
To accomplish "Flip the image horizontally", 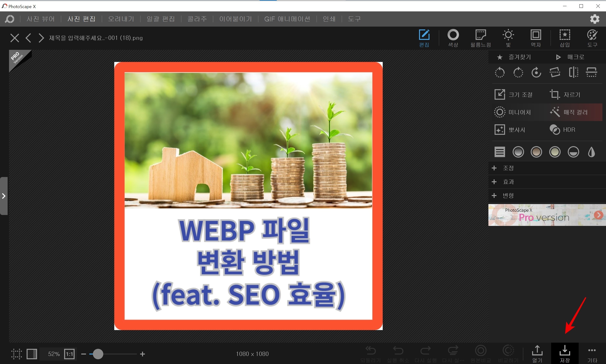I will [573, 72].
